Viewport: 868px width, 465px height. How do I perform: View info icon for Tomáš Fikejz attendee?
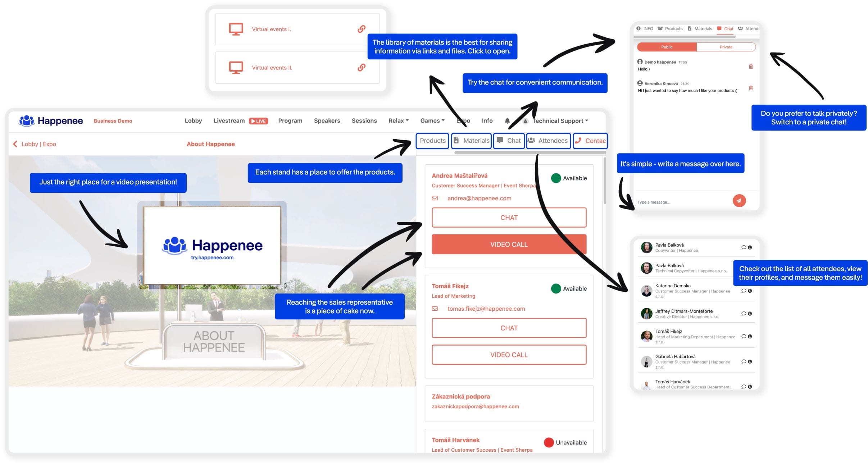click(x=750, y=337)
